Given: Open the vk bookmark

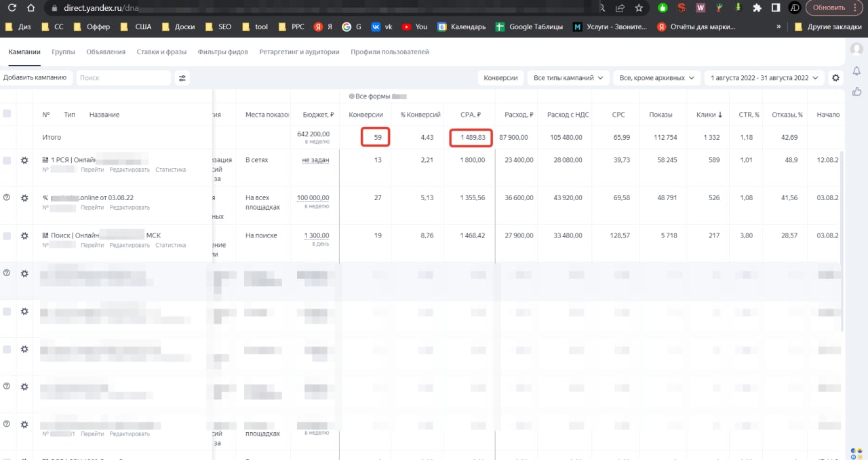Looking at the screenshot, I should [x=382, y=27].
